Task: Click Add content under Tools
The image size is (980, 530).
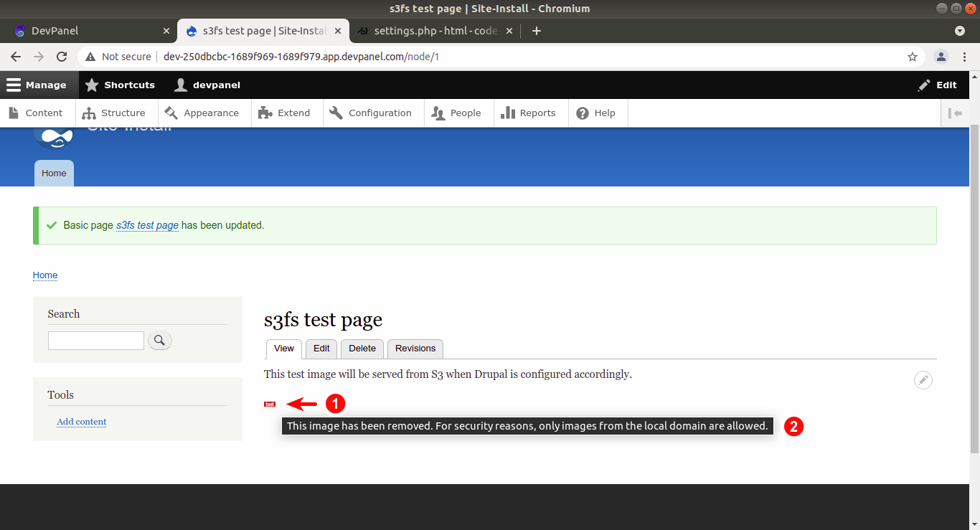Action: point(81,422)
